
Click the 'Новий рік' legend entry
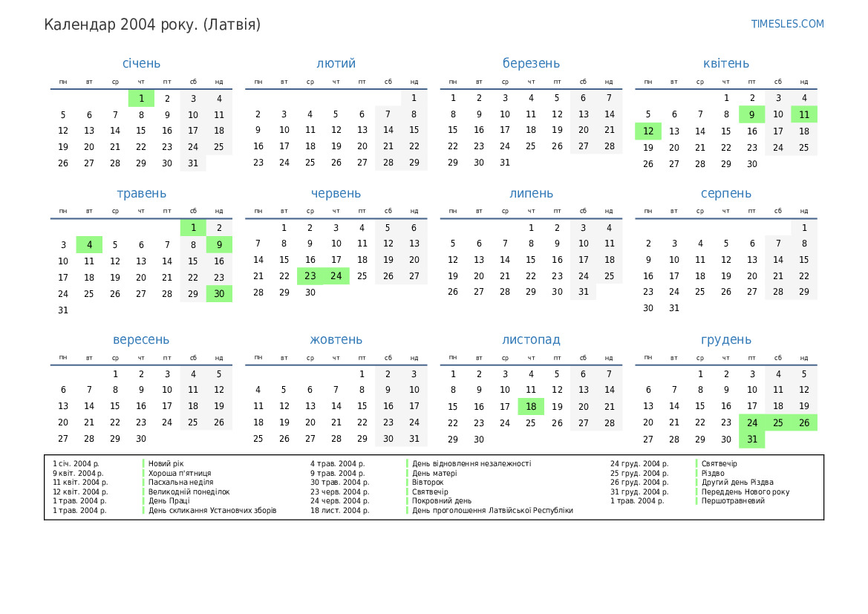(x=166, y=464)
